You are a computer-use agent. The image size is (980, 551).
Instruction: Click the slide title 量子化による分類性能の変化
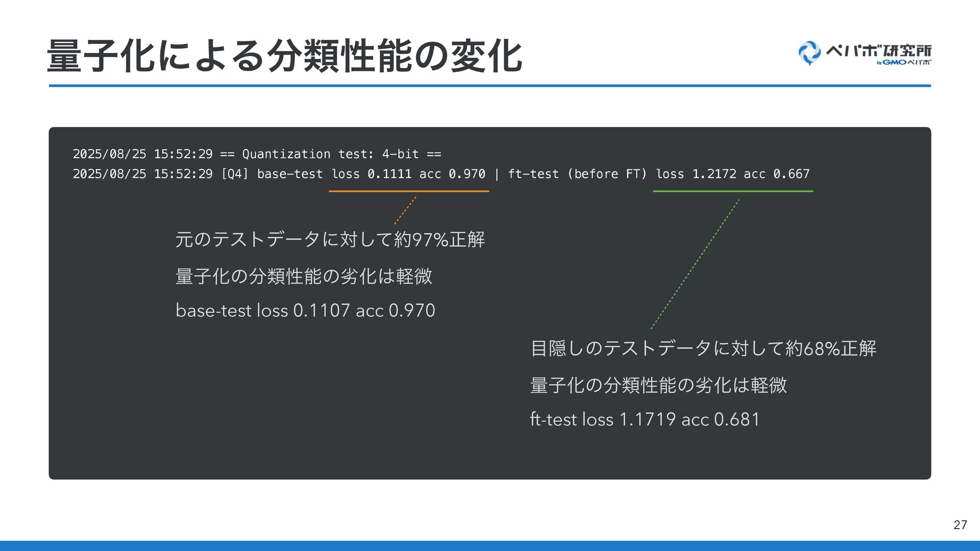(285, 56)
